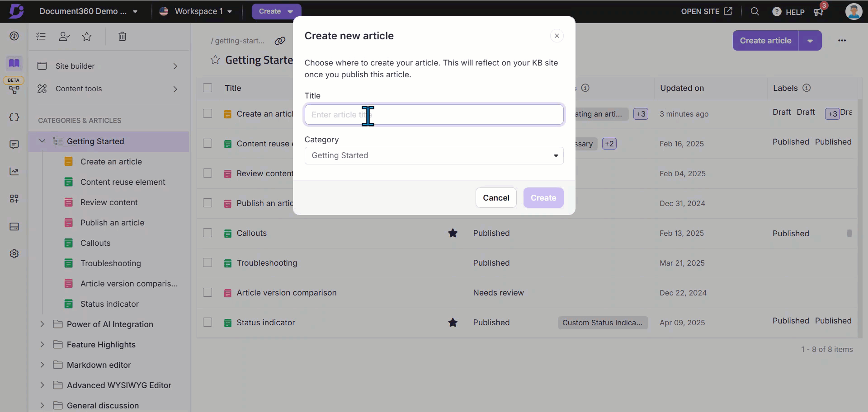Viewport: 868px width, 412px height.
Task: Click the checklist view icon in sidebar toolbar
Action: point(41,36)
